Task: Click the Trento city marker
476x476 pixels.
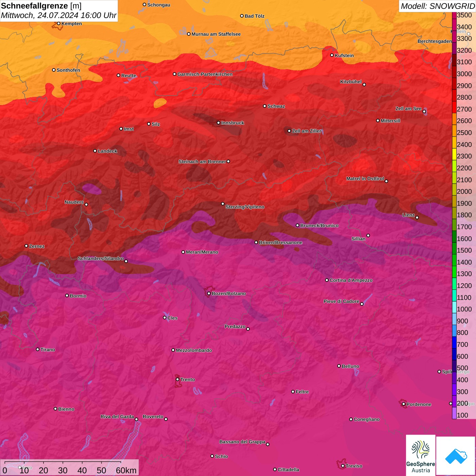Action: [177, 379]
